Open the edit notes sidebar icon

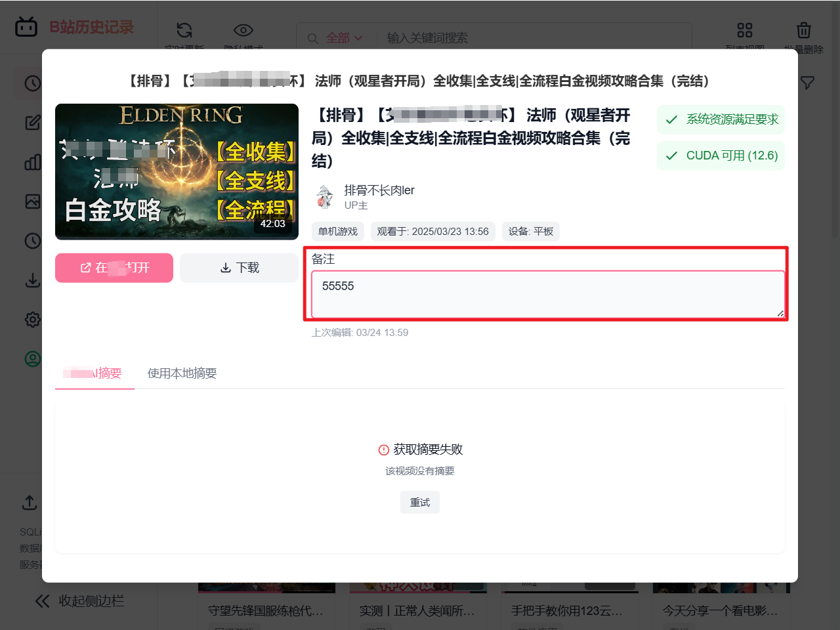point(33,123)
